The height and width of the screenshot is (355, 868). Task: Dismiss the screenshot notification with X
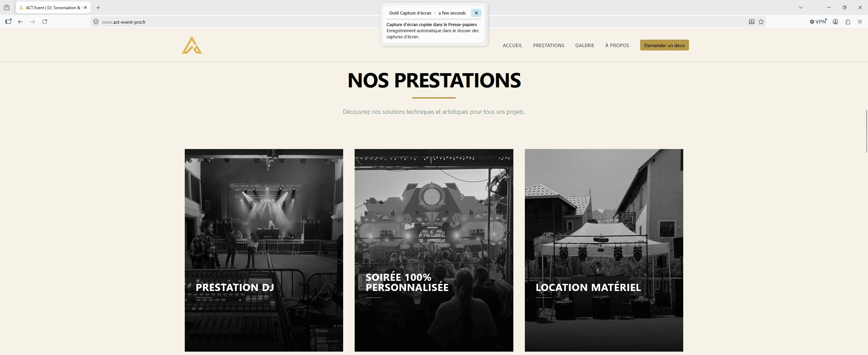(x=476, y=13)
